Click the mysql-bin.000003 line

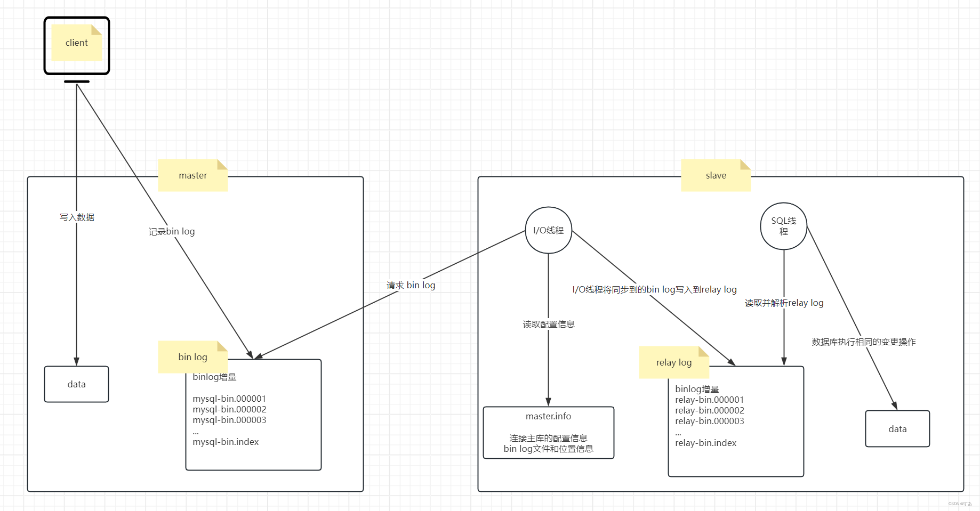point(229,420)
